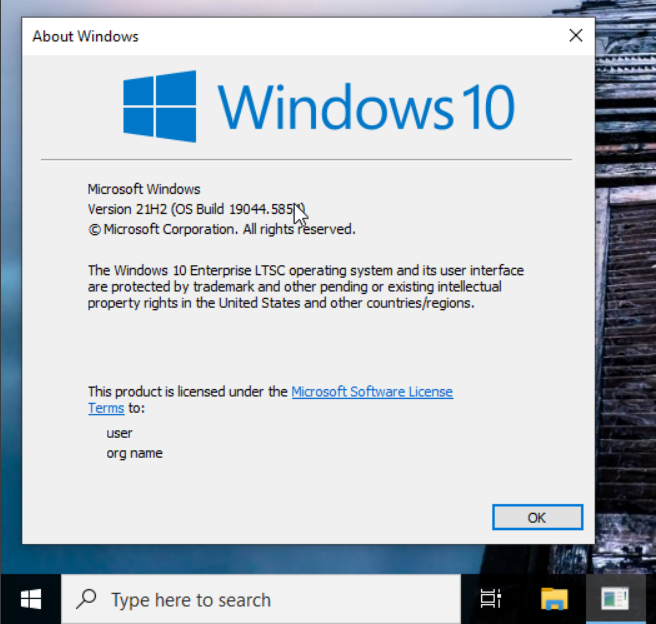The image size is (656, 624).
Task: Click the 'Version 21H2 (OS Build' text
Action: pos(157,209)
